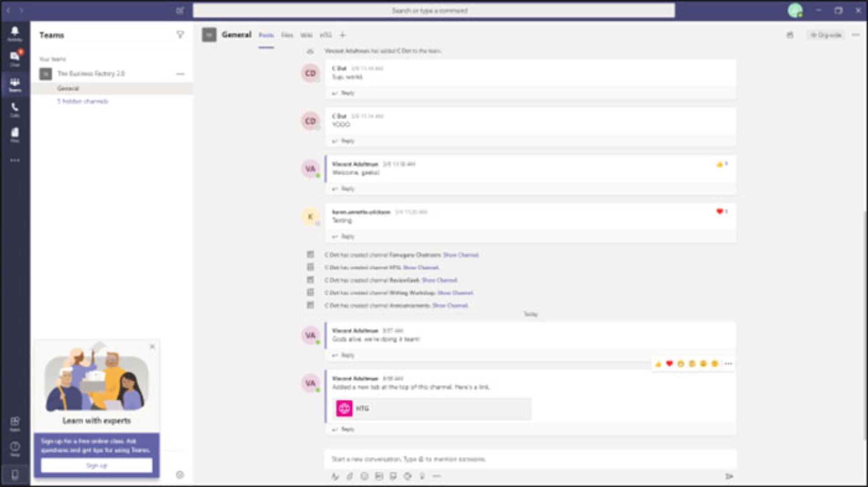The width and height of the screenshot is (868, 487).
Task: Open the emoji picker in compose toolbar
Action: (x=364, y=476)
